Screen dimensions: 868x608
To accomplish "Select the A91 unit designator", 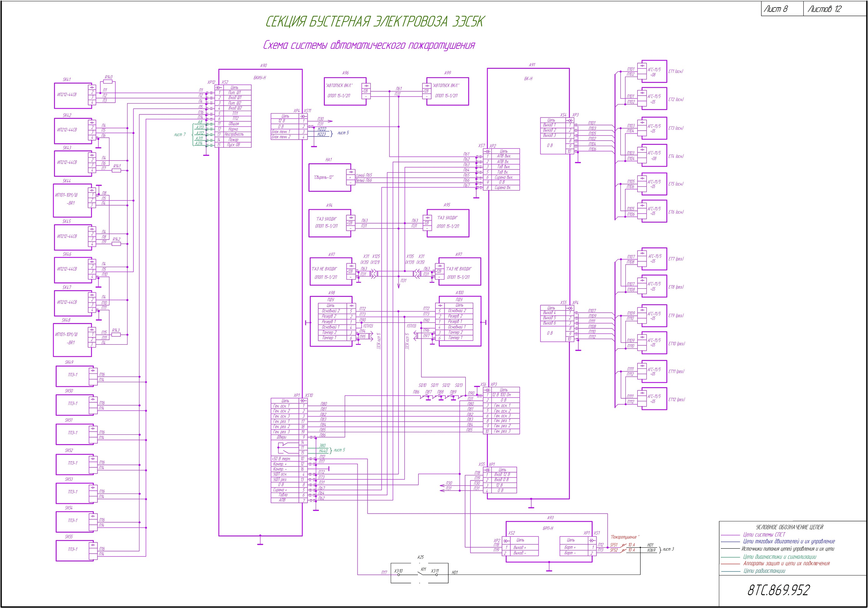I will (532, 65).
